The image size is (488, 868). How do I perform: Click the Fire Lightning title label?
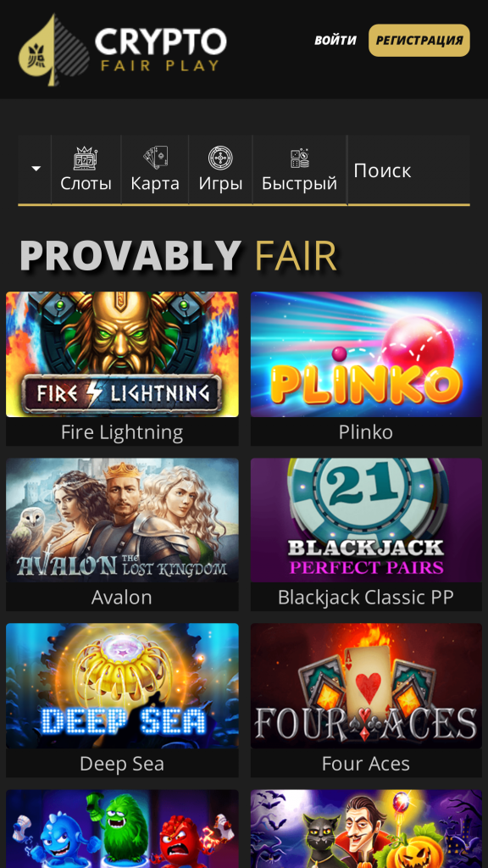[122, 432]
